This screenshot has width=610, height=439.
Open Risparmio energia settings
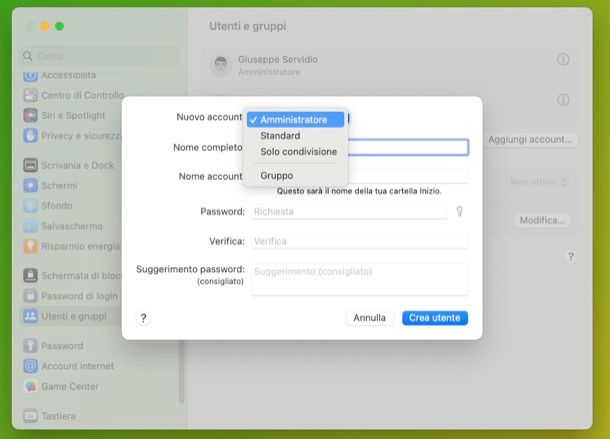(x=72, y=246)
